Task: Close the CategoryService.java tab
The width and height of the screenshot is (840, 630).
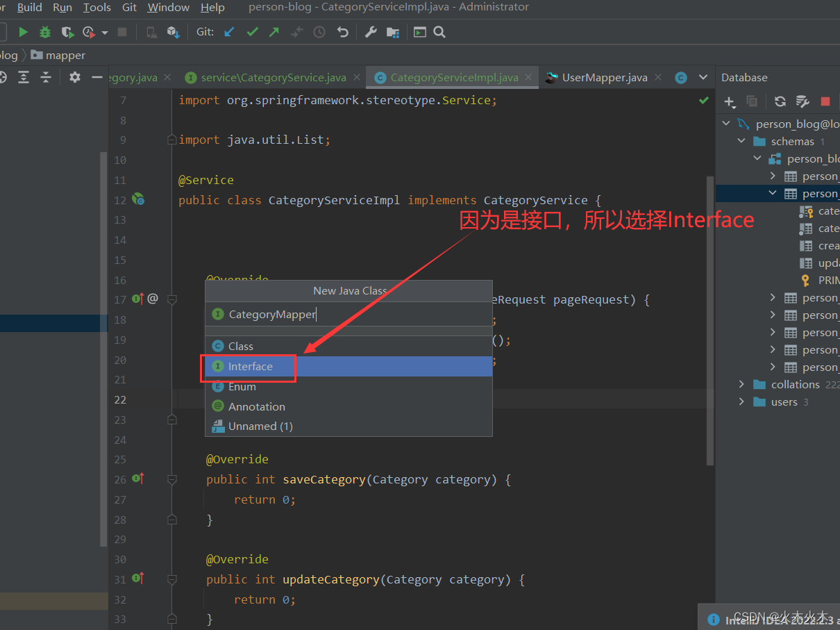Action: [358, 77]
